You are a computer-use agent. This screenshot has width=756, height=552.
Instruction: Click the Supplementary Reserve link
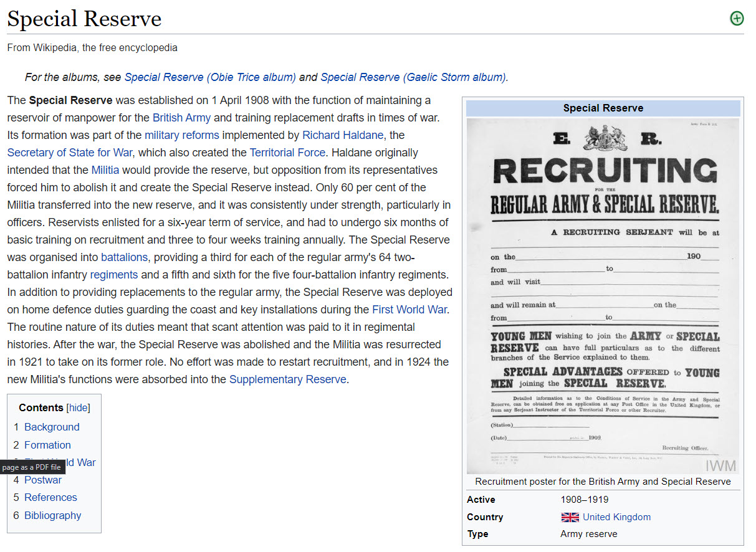[x=287, y=379]
